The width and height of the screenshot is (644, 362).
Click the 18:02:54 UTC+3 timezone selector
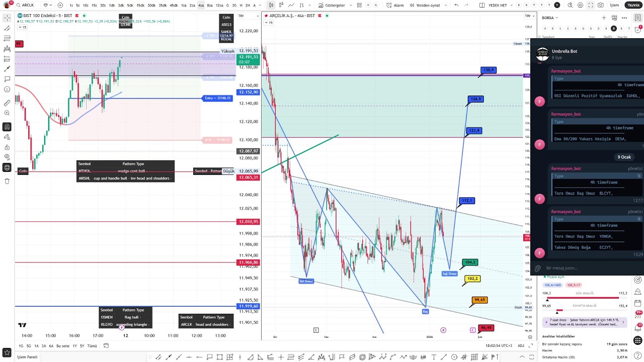(499, 345)
